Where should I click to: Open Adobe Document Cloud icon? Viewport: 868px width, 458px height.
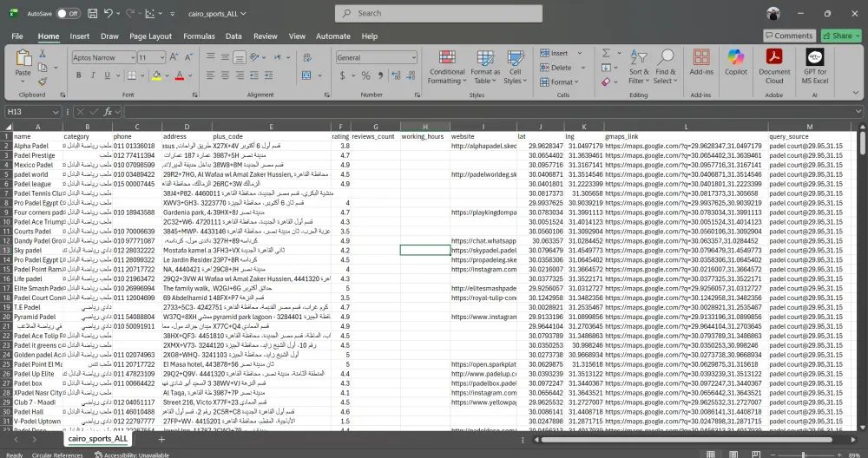point(774,67)
